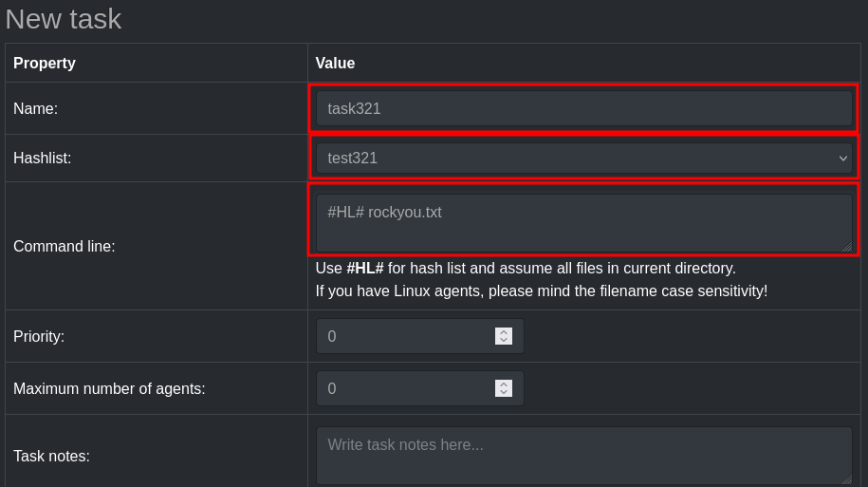
Task: Click the Name: property label
Action: click(x=35, y=108)
